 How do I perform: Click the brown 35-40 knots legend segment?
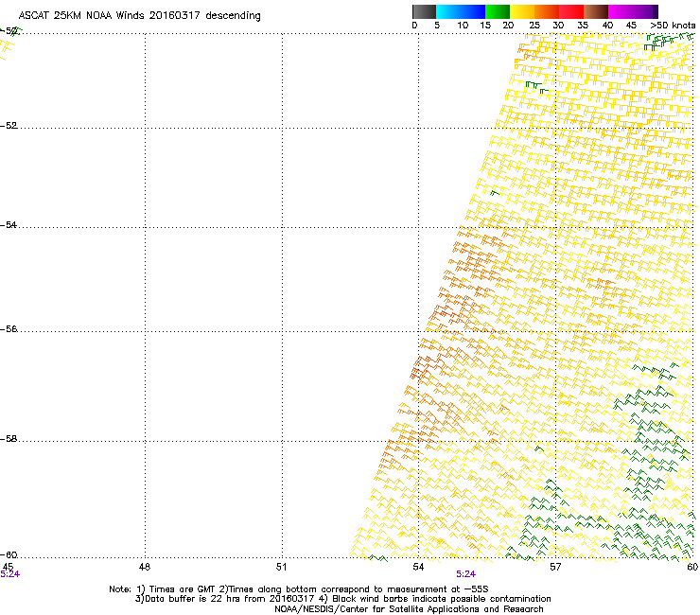coord(596,11)
